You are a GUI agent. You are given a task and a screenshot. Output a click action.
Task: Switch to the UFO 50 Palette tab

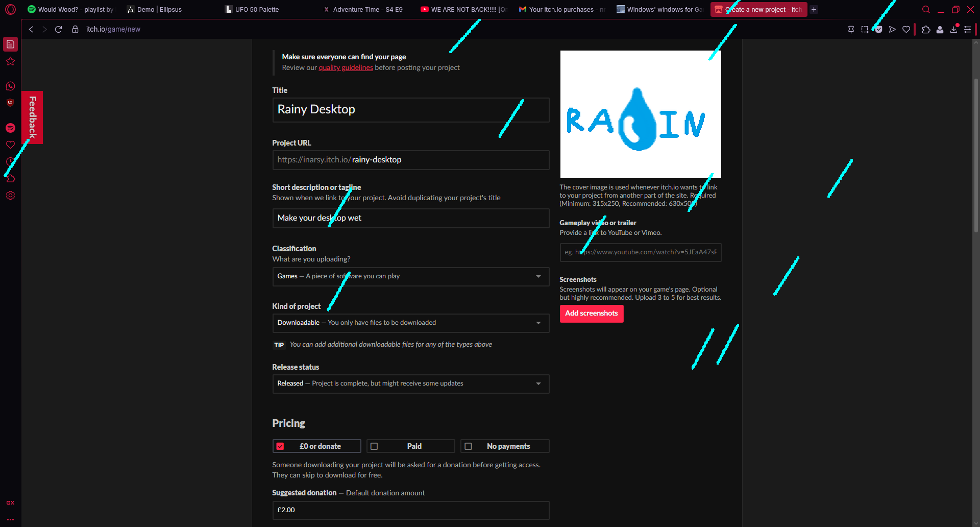tap(267, 9)
